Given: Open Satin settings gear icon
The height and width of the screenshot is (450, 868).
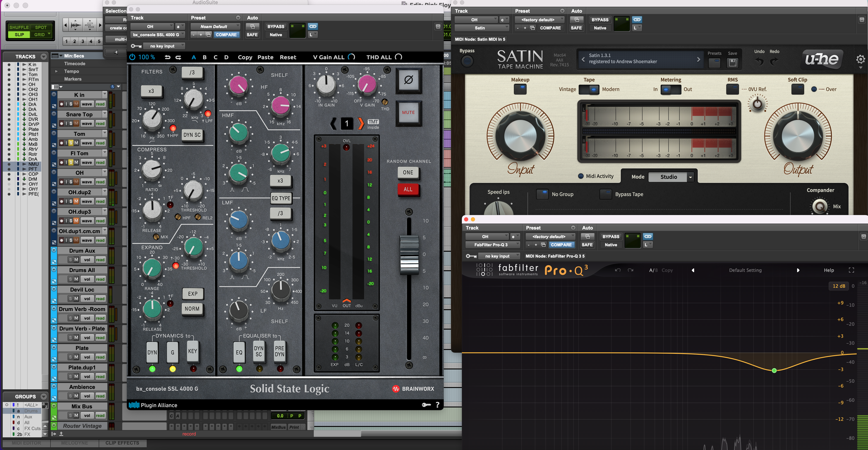Looking at the screenshot, I should [860, 60].
